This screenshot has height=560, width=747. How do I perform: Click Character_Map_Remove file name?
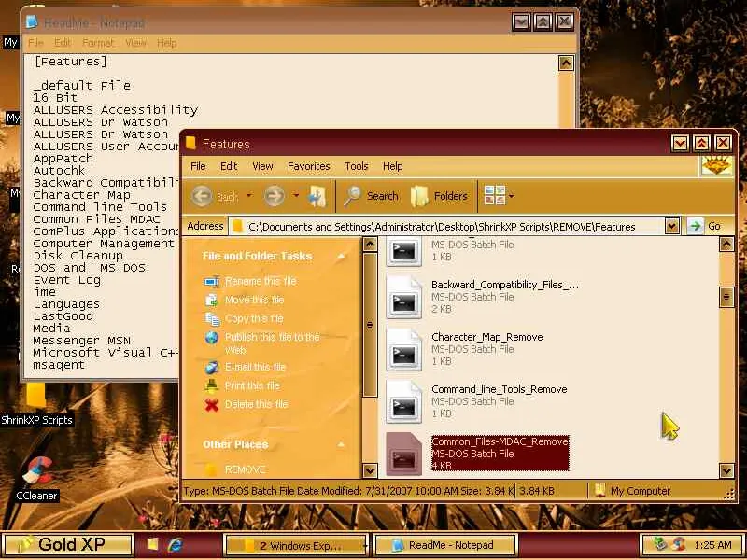tap(486, 337)
